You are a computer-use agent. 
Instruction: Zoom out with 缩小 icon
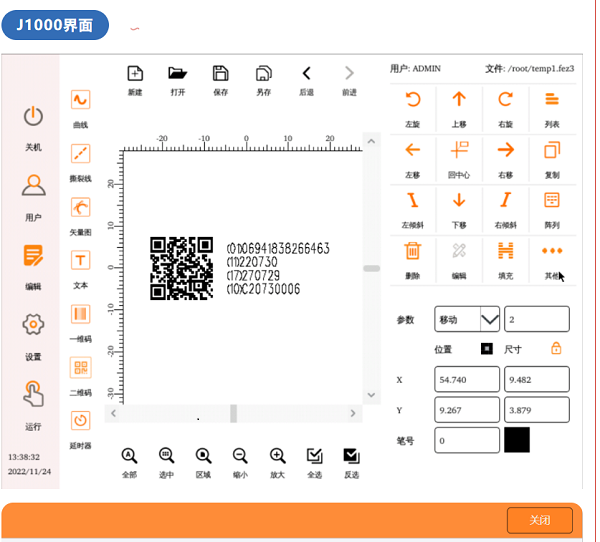(x=240, y=455)
